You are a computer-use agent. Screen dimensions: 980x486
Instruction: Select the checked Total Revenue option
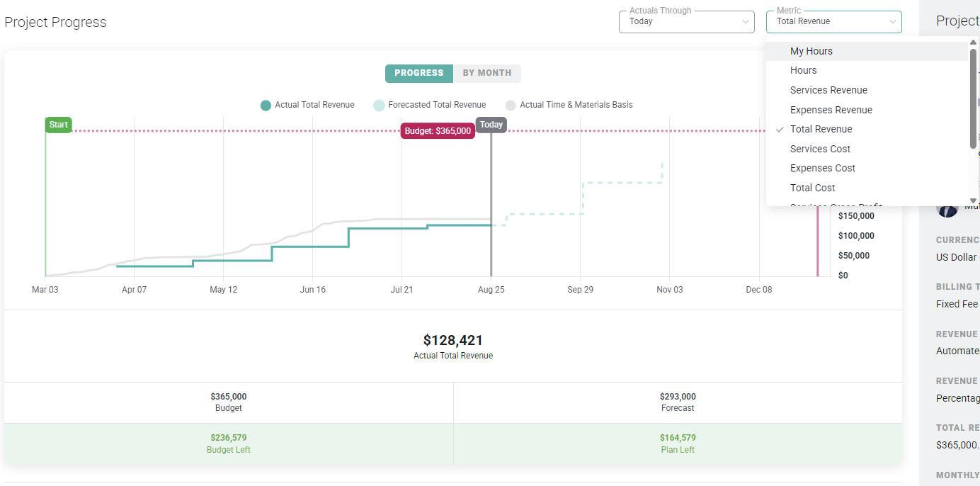tap(821, 129)
